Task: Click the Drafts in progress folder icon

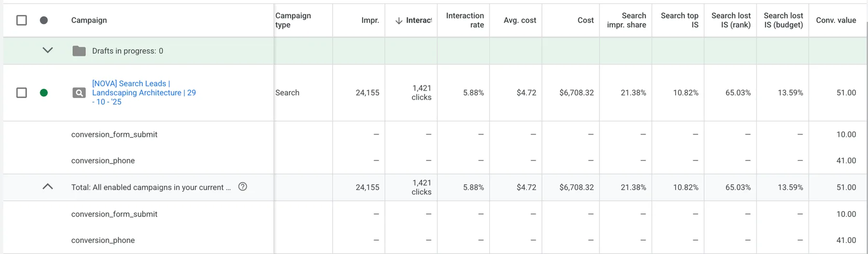Action: pyautogui.click(x=79, y=51)
